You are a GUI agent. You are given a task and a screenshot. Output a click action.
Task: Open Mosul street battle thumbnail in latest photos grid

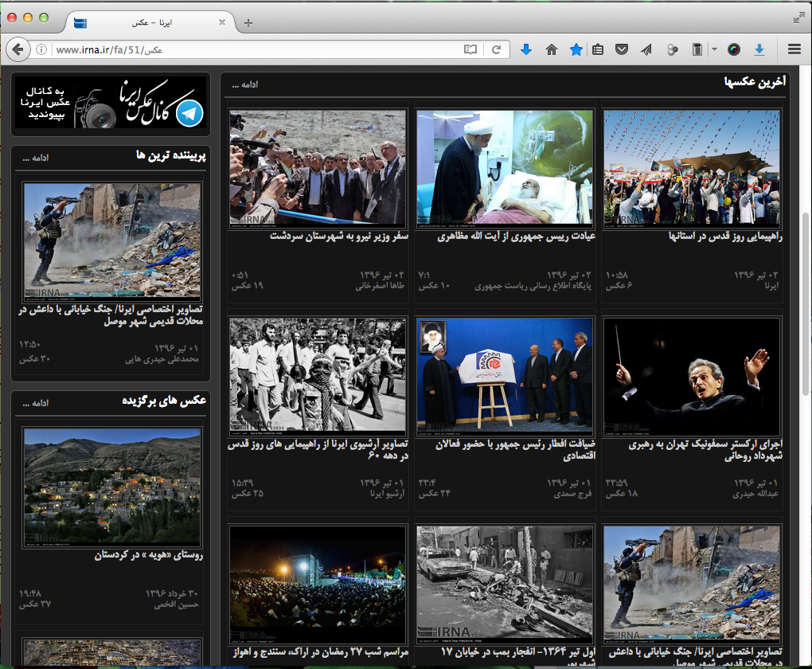click(x=692, y=585)
